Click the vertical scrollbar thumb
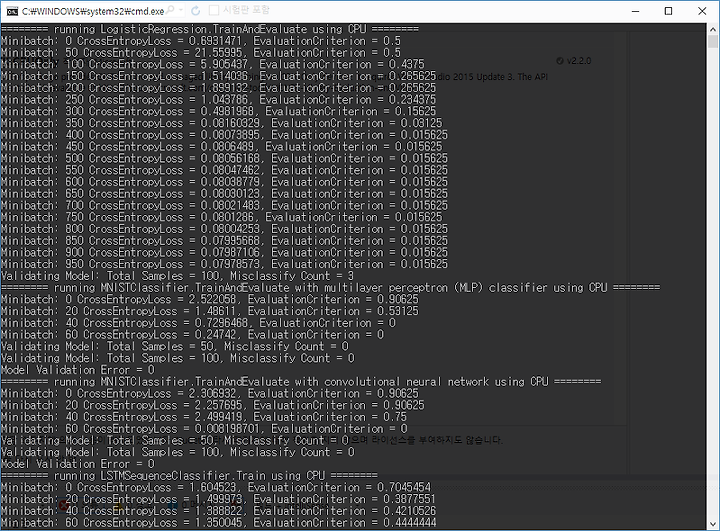 (x=713, y=42)
